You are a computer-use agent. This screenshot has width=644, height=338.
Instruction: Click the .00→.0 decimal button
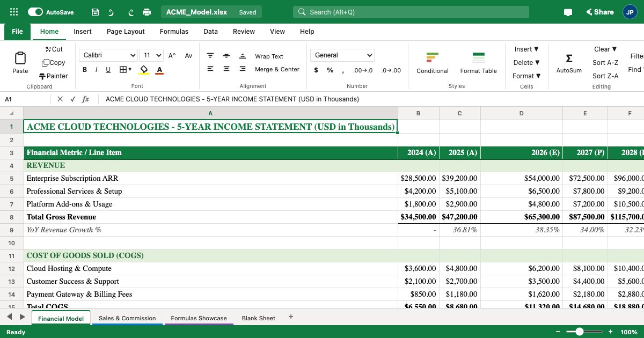pyautogui.click(x=363, y=70)
